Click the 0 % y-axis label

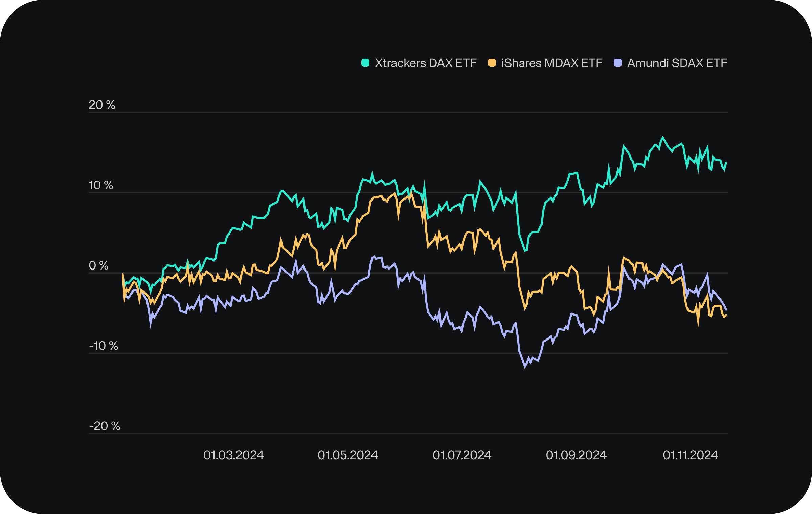pyautogui.click(x=98, y=265)
